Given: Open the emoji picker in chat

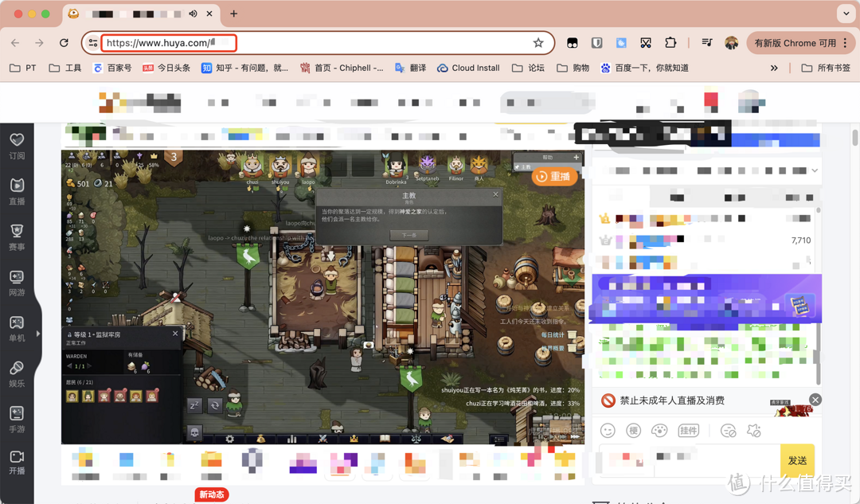Looking at the screenshot, I should tap(608, 431).
